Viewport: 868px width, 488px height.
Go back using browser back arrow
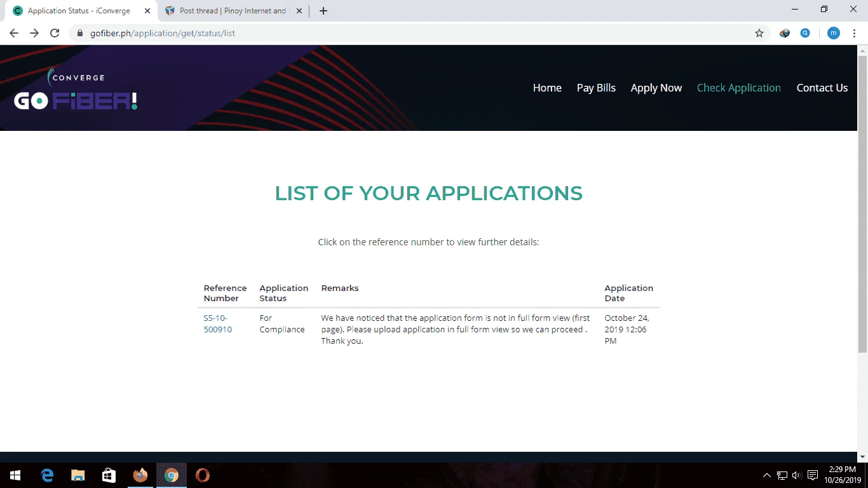(14, 33)
